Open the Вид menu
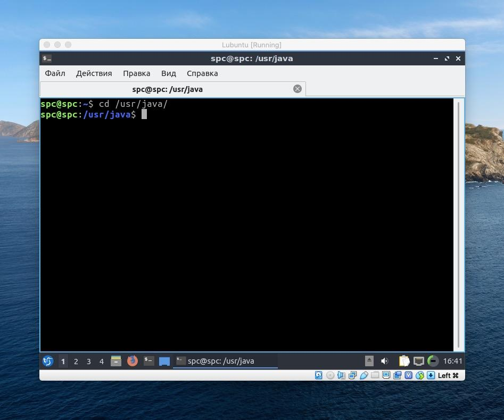 [168, 73]
